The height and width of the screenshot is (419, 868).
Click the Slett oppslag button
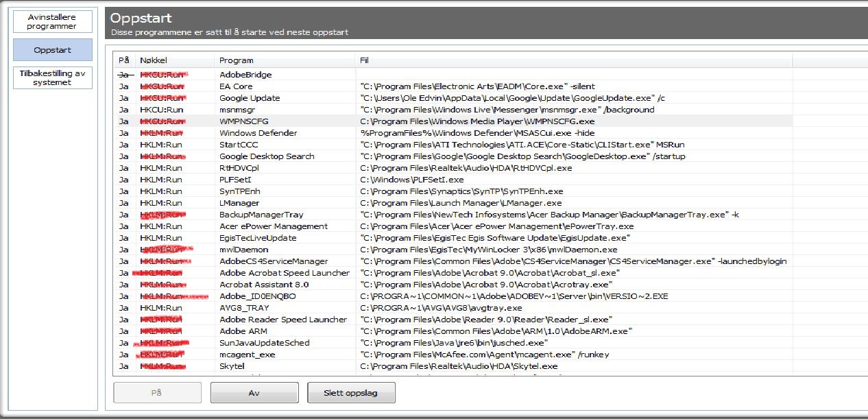click(351, 393)
